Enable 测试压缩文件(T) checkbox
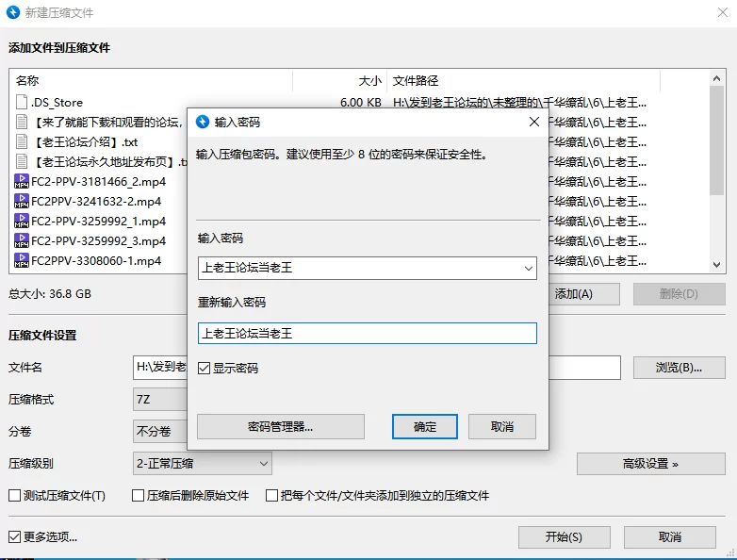 (14, 496)
